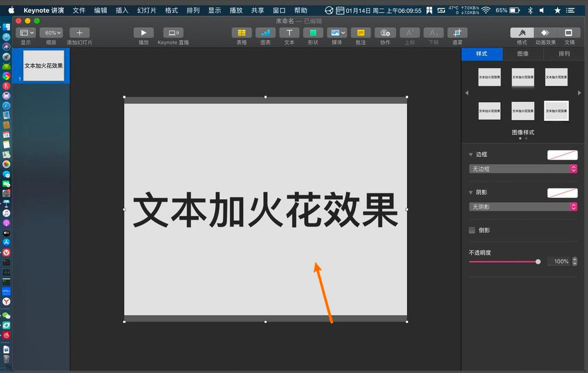Image resolution: width=588 pixels, height=373 pixels.
Task: Open the 文稿 document panel icon
Action: pyautogui.click(x=567, y=32)
